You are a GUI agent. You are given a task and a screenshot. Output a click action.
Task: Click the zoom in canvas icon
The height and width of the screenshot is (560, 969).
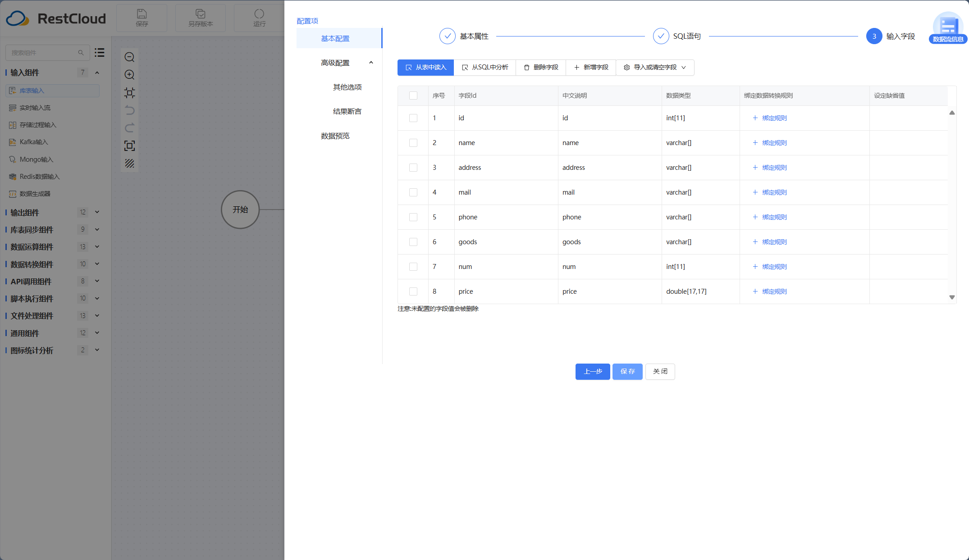coord(129,75)
